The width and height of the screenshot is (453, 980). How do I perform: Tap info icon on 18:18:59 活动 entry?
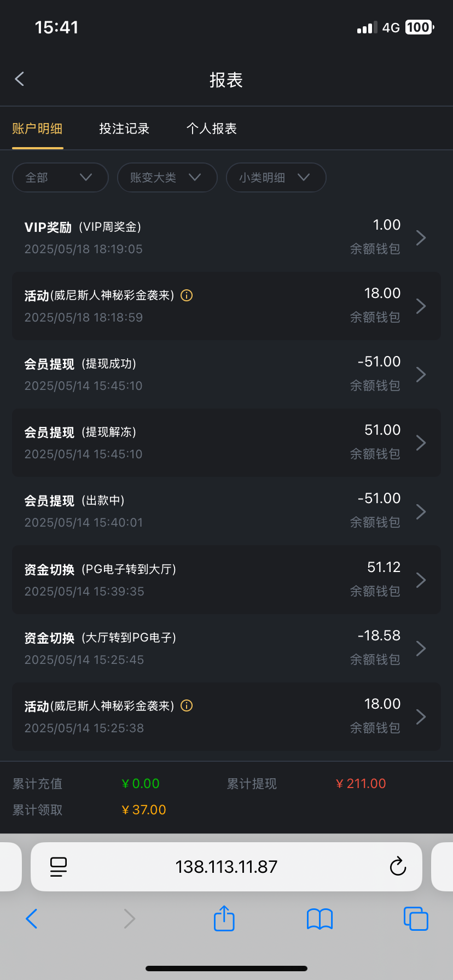(187, 295)
